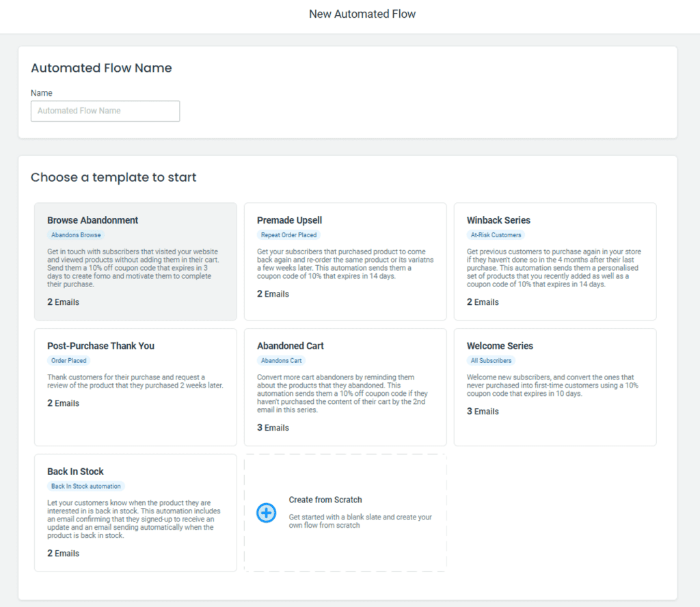The height and width of the screenshot is (607, 700).
Task: Pick the Welcome Series template title
Action: point(500,346)
